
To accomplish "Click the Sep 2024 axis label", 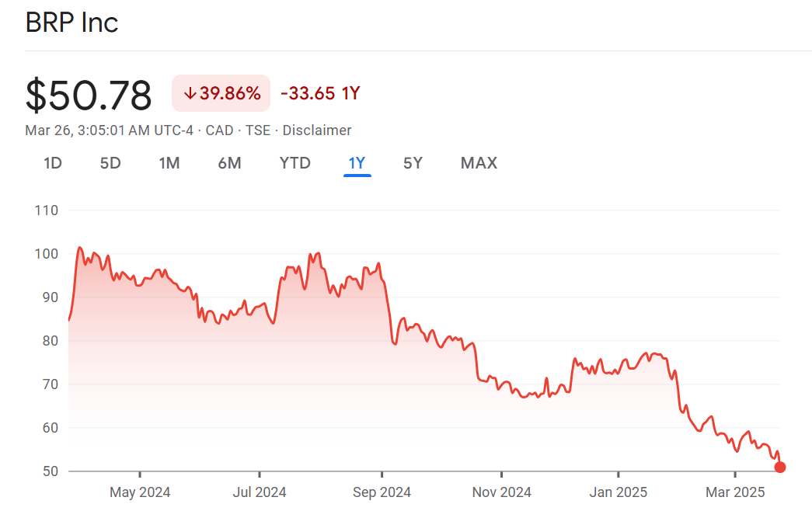I will tap(382, 492).
